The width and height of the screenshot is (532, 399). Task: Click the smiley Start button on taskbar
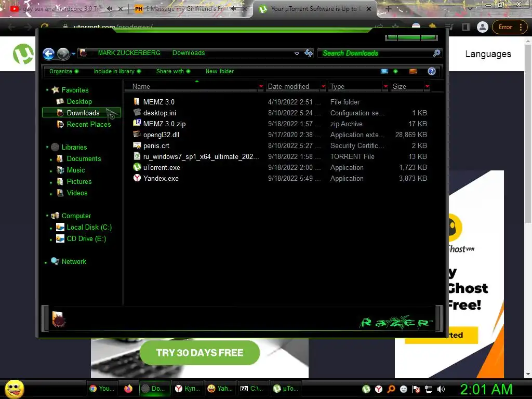14,389
